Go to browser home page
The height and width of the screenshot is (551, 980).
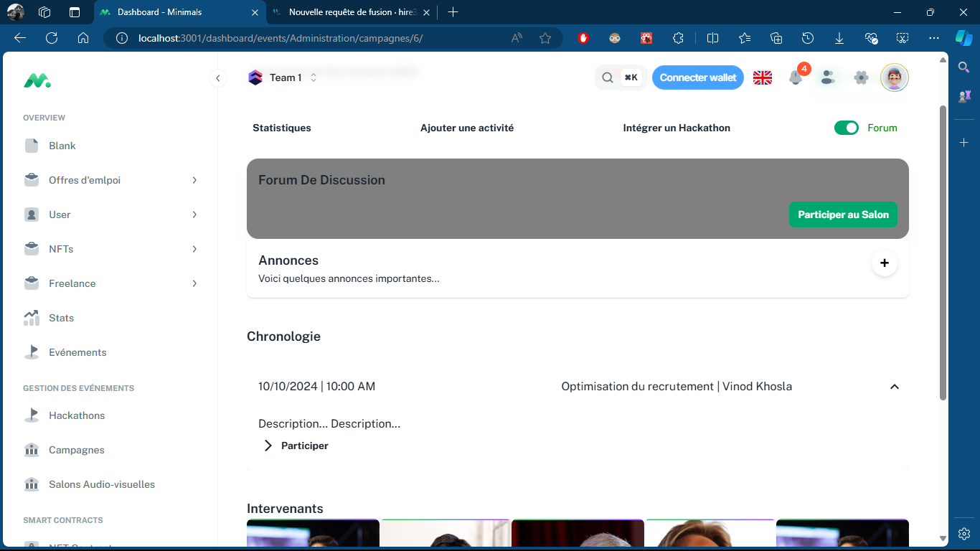(x=83, y=38)
